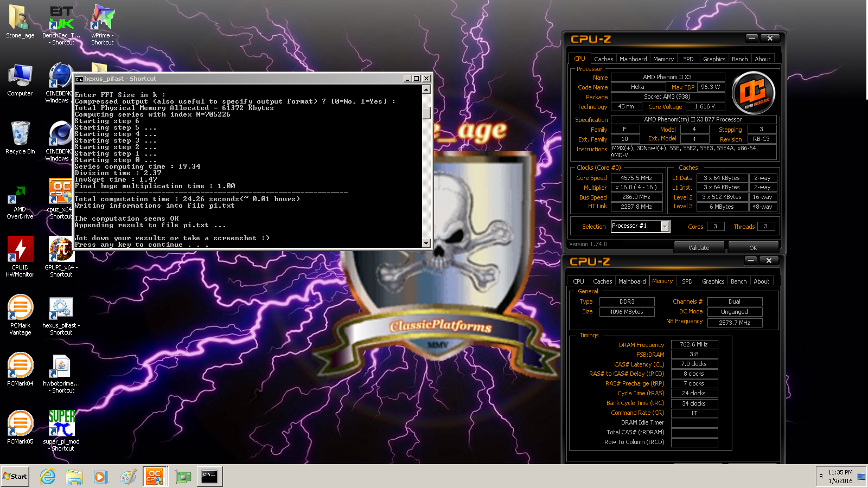Click the DRAM Frequency value 762.6 MHz
Viewport: 868px width, 488px height.
pyautogui.click(x=694, y=344)
